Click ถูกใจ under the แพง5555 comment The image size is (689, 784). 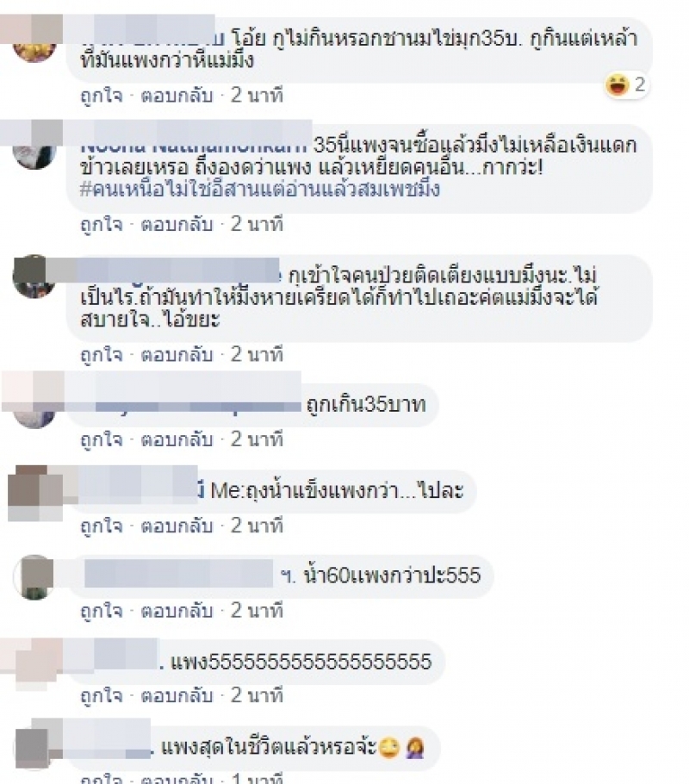102,695
